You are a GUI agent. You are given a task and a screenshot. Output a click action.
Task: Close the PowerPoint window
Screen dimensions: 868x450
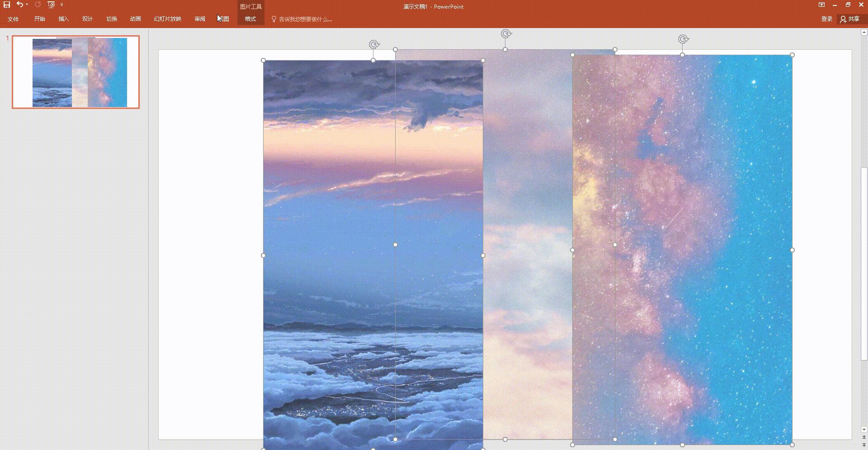click(x=861, y=5)
